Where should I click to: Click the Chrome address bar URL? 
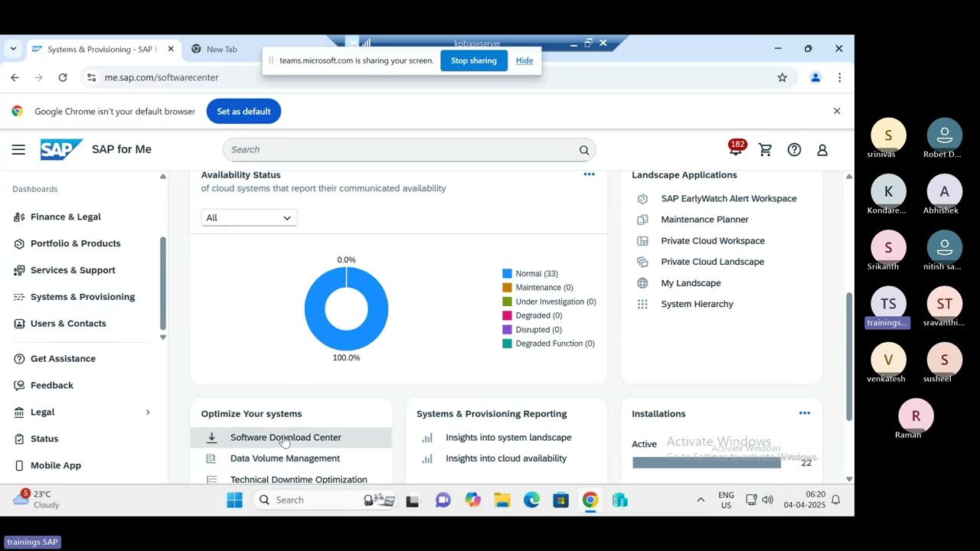coord(162,77)
